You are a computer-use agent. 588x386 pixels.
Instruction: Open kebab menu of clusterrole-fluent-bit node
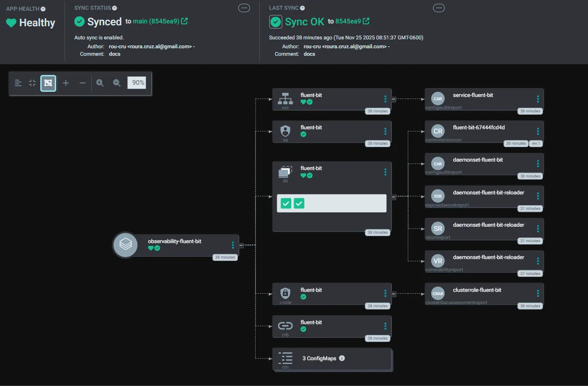[538, 293]
